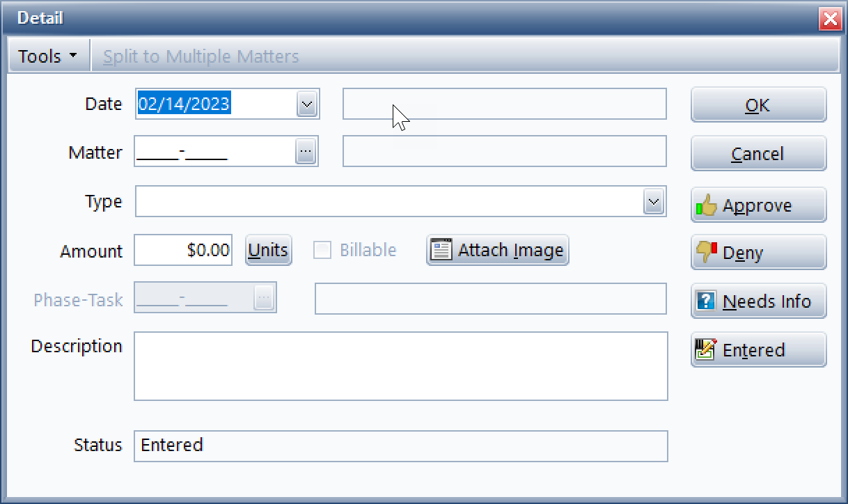
Task: Open the Date picker dropdown arrow
Action: [307, 104]
